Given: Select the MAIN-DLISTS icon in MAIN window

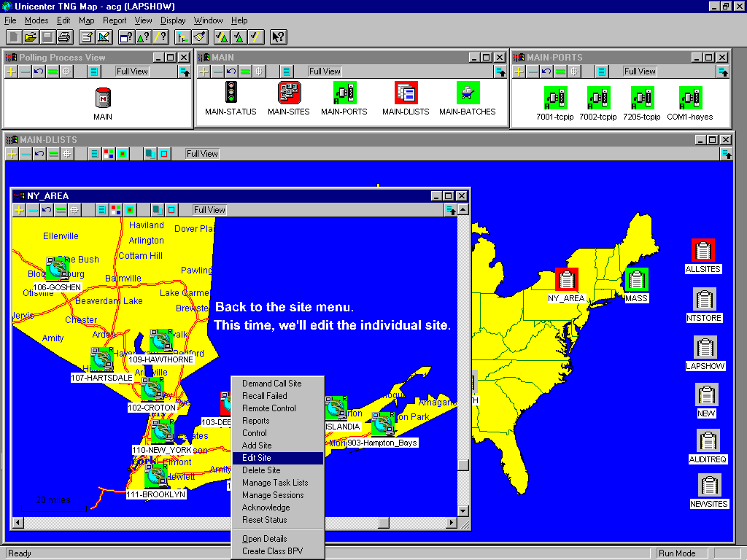Looking at the screenshot, I should pyautogui.click(x=406, y=93).
